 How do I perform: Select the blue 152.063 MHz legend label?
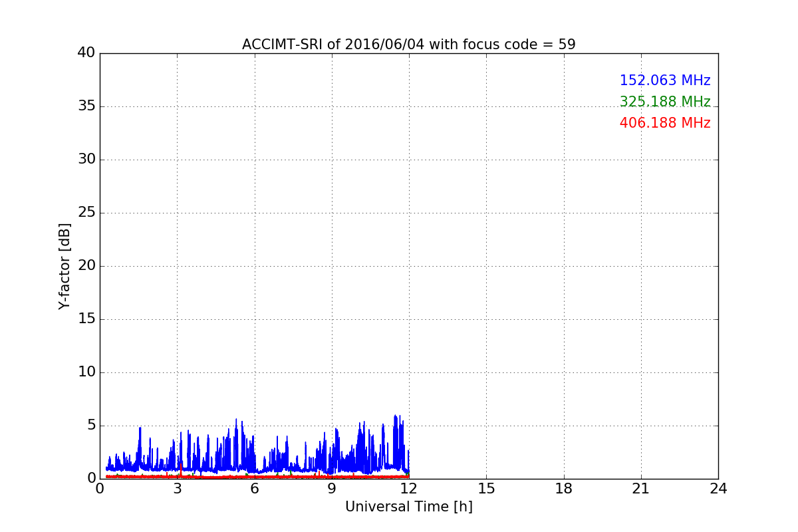point(665,80)
